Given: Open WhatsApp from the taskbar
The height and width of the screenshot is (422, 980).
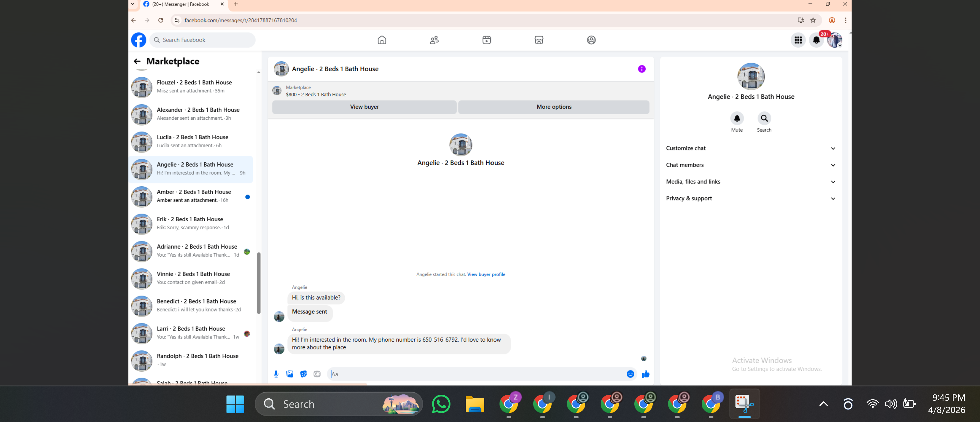Looking at the screenshot, I should [441, 404].
